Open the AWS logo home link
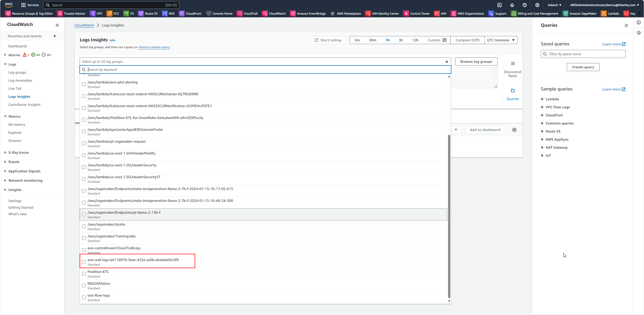644x315 pixels. click(9, 5)
